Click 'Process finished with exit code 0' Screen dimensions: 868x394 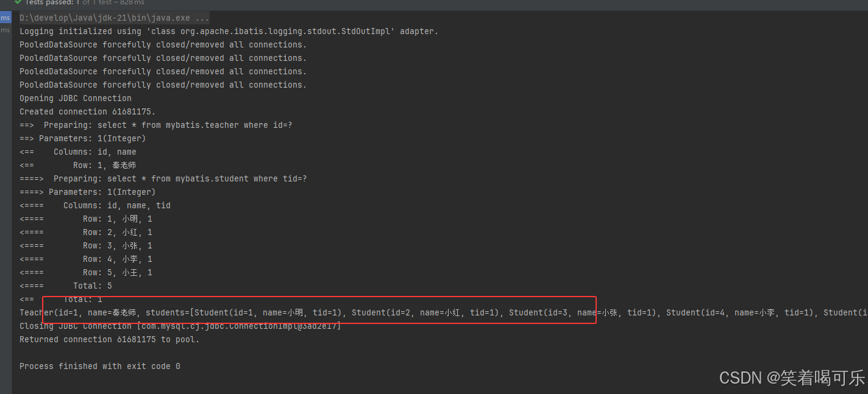pyautogui.click(x=100, y=366)
